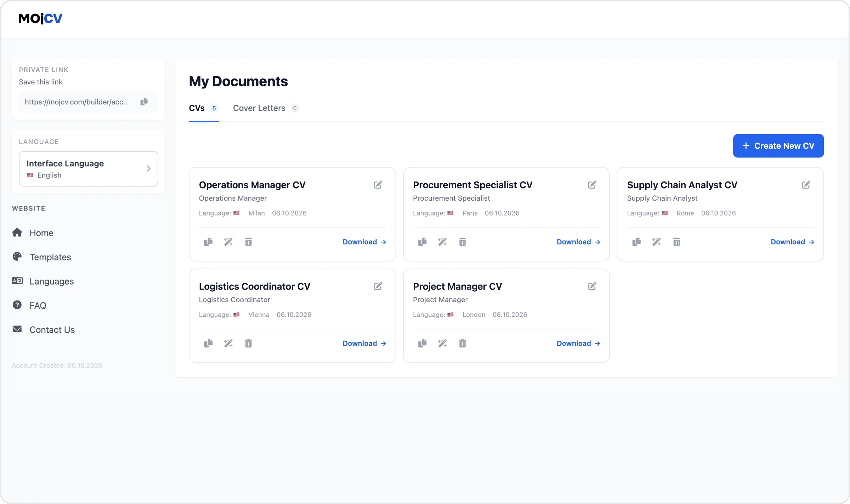Edit the Project Manager CV title
Screen dimensions: 850x504
coord(592,286)
